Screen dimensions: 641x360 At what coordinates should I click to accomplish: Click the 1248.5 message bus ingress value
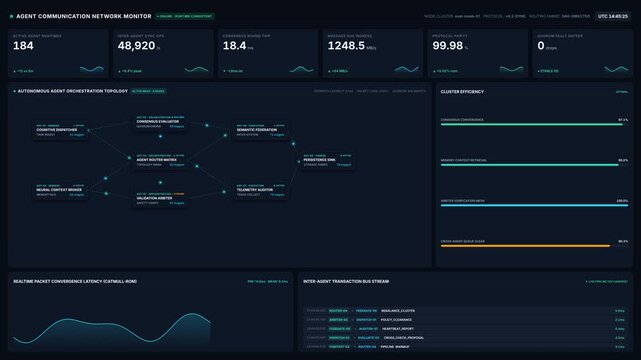click(x=346, y=46)
